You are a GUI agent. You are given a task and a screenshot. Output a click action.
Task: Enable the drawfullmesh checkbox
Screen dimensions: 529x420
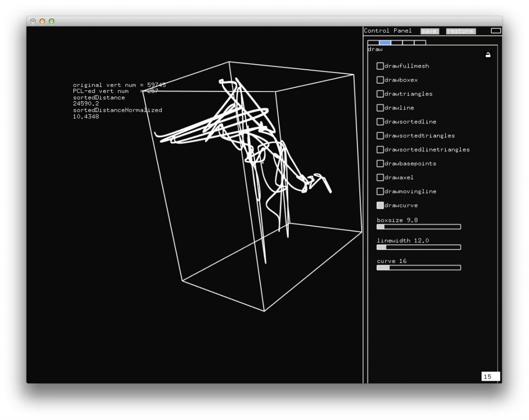tap(380, 66)
